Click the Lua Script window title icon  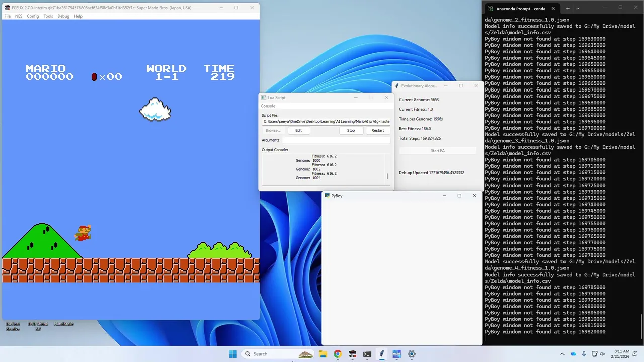click(x=264, y=97)
